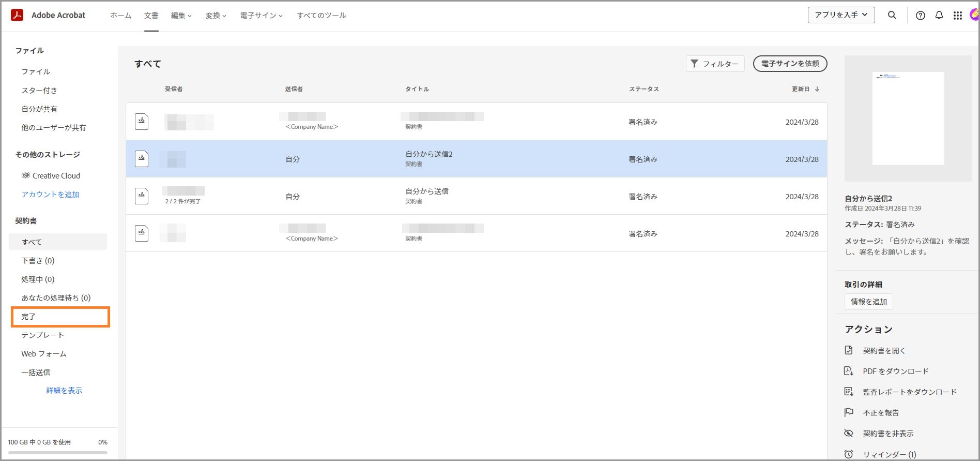This screenshot has height=461, width=980.
Task: Select the 自分から送信2 title
Action: click(x=429, y=154)
